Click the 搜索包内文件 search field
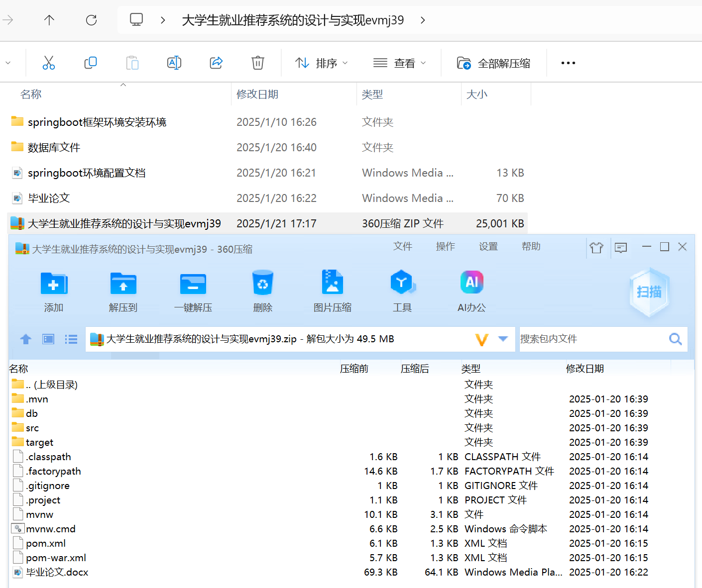This screenshot has width=702, height=588. (x=592, y=339)
